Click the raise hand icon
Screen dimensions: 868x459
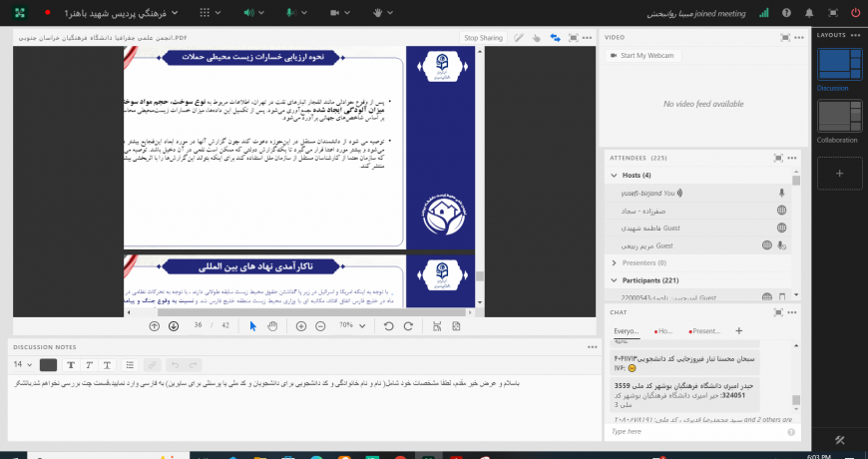tap(378, 13)
